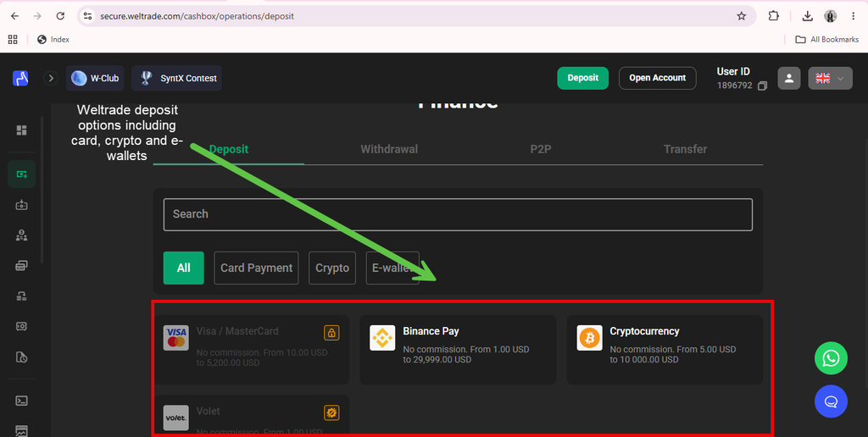
Task: Reload the page
Action: click(x=60, y=16)
